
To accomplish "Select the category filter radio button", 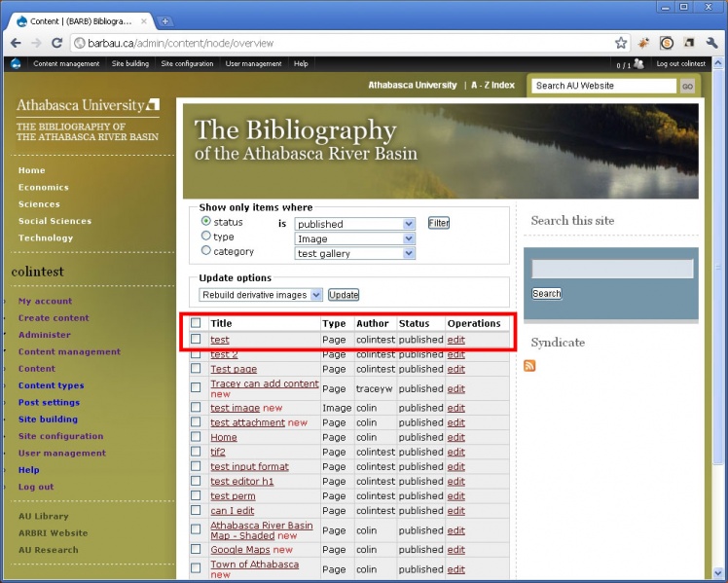I will 205,251.
